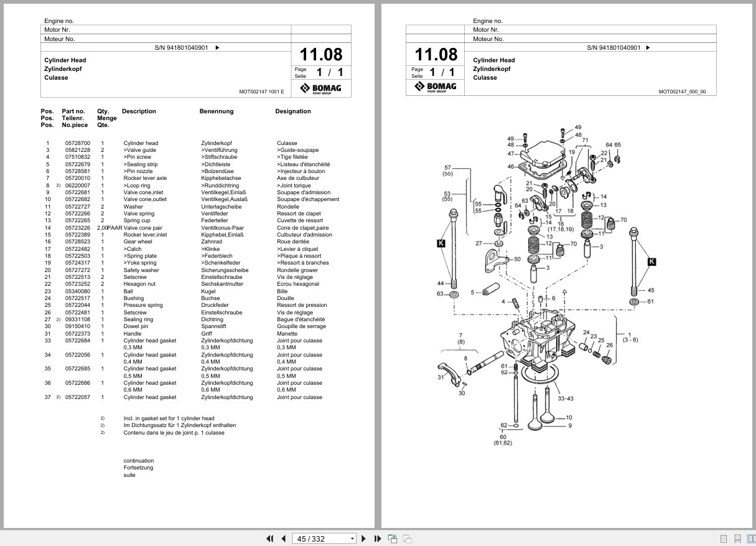Toggle two-page side-by-side view
The width and height of the screenshot is (756, 546).
point(751,539)
